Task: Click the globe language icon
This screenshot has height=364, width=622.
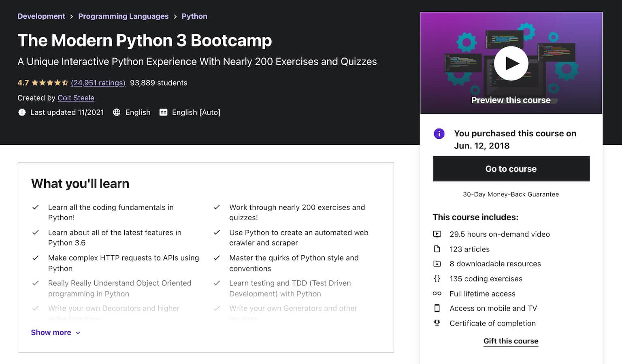Action: coord(117,112)
